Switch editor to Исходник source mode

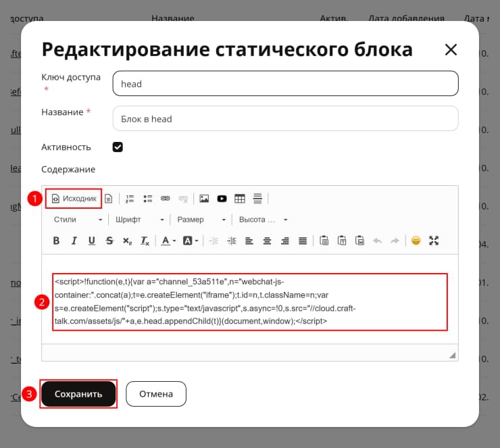(74, 199)
